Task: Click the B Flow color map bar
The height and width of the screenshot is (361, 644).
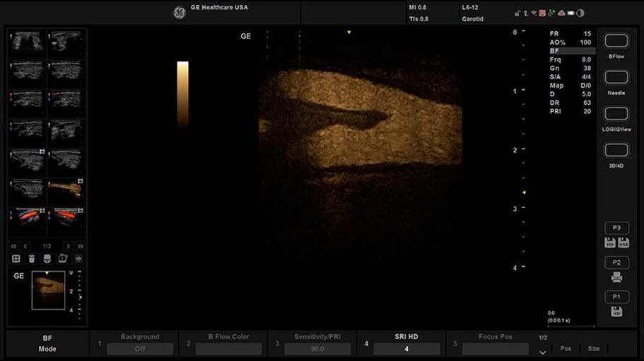Action: 182,94
